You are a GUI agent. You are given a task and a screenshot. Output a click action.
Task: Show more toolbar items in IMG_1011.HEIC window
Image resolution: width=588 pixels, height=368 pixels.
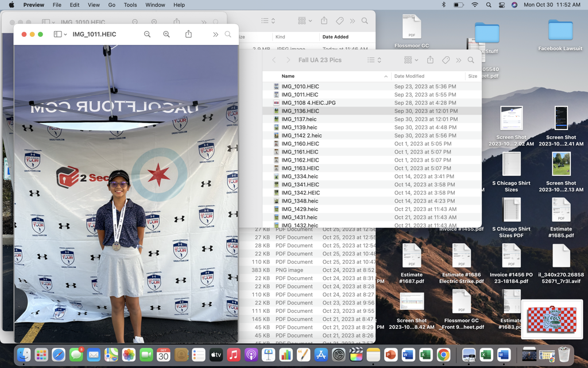coord(216,34)
